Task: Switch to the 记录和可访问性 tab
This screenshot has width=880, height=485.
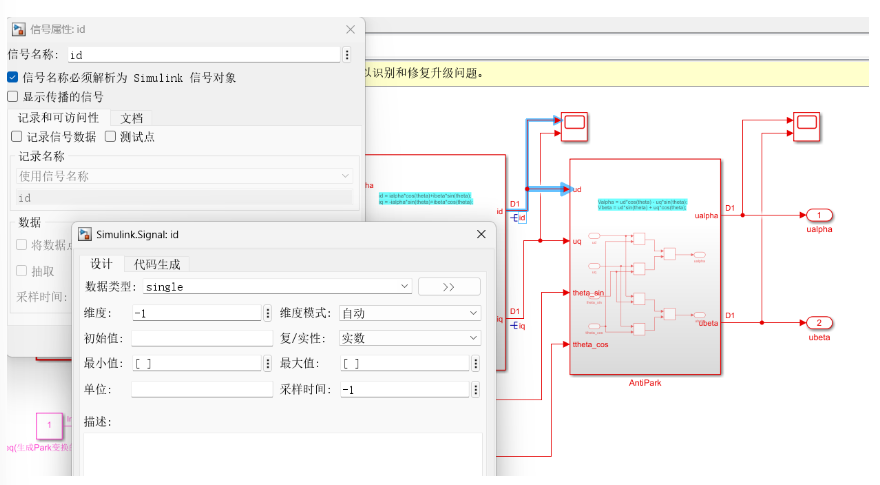Action: point(58,118)
